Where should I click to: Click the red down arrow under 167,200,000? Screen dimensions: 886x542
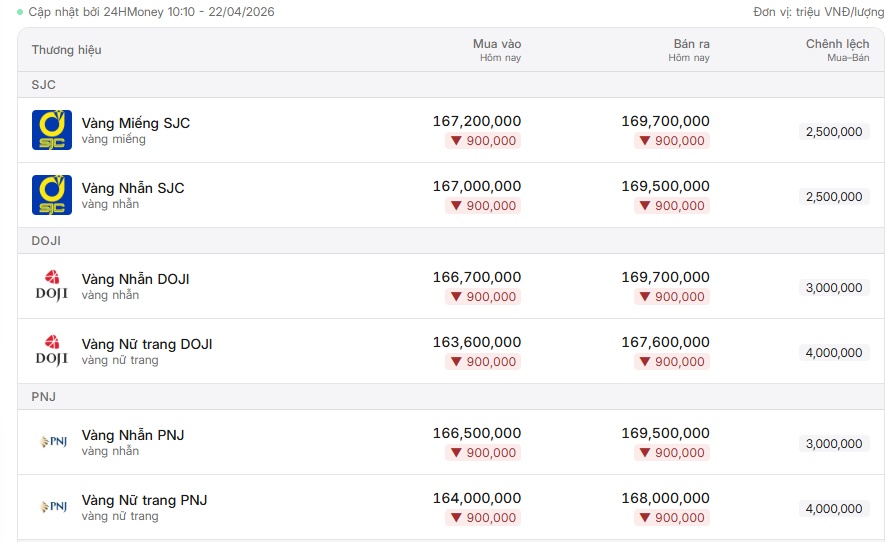(x=456, y=141)
